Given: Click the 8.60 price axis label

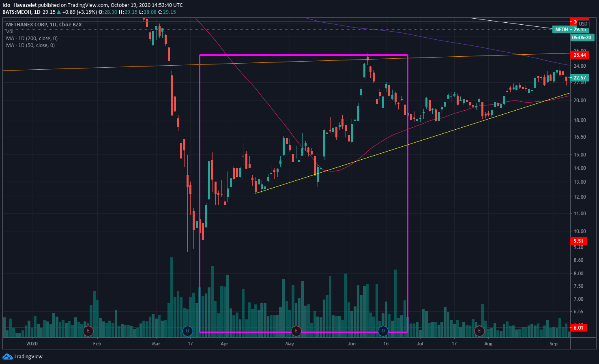Looking at the screenshot, I should pyautogui.click(x=578, y=260).
